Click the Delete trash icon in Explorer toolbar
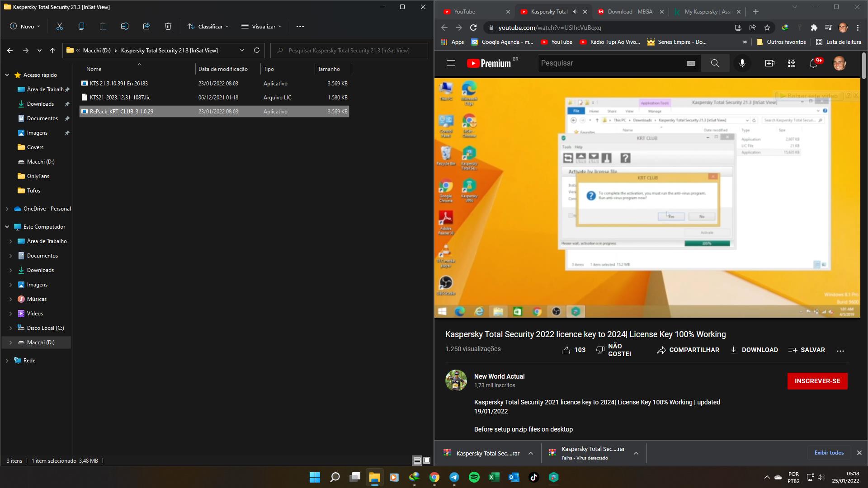Image resolution: width=868 pixels, height=488 pixels. point(168,26)
